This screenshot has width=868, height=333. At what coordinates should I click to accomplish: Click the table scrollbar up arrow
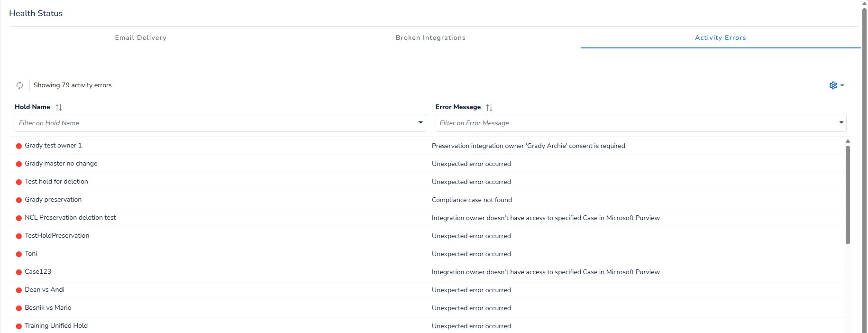coord(848,141)
